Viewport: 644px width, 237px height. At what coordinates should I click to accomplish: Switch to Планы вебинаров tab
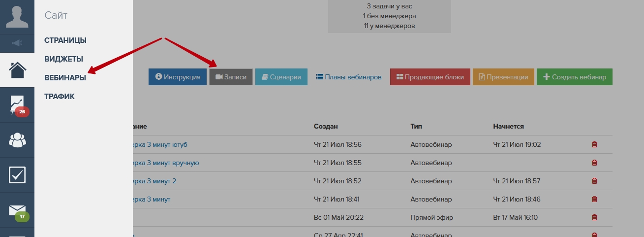pos(348,77)
